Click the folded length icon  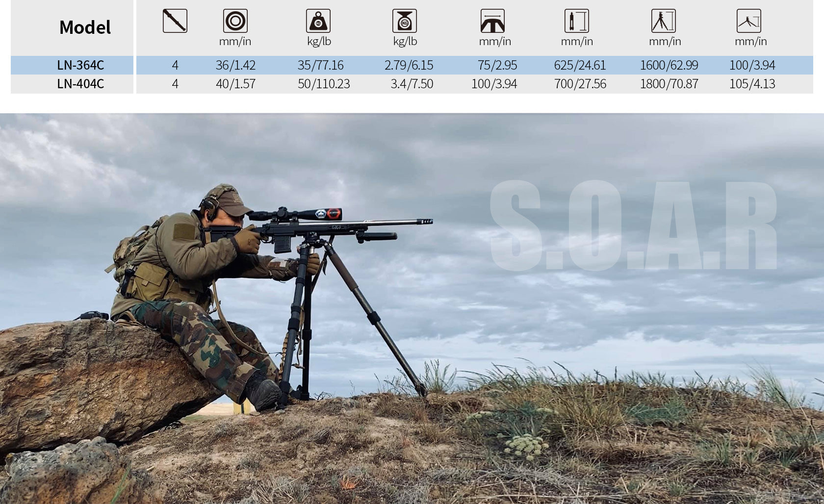click(576, 21)
